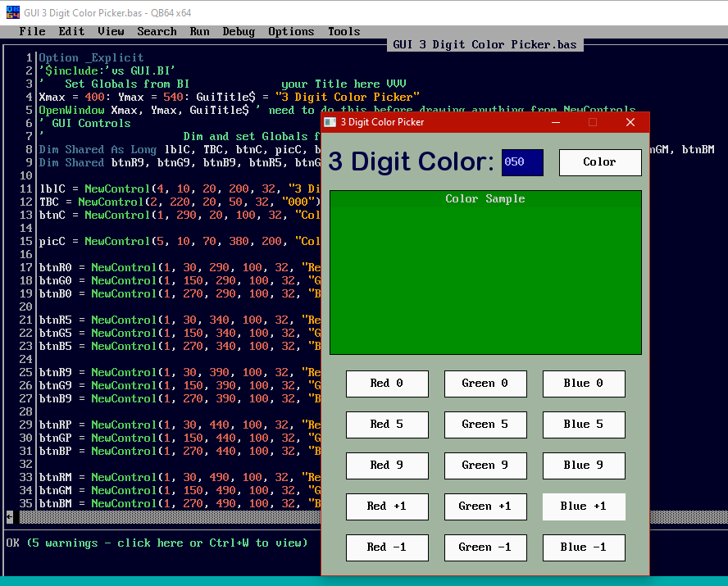
Task: Increment red with Red +1
Action: (x=387, y=507)
